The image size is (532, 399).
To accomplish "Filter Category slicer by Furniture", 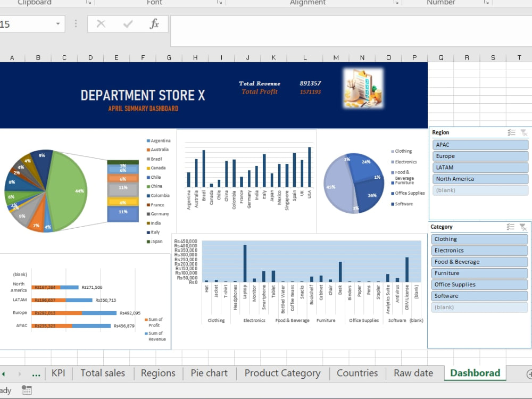I will pyautogui.click(x=479, y=273).
